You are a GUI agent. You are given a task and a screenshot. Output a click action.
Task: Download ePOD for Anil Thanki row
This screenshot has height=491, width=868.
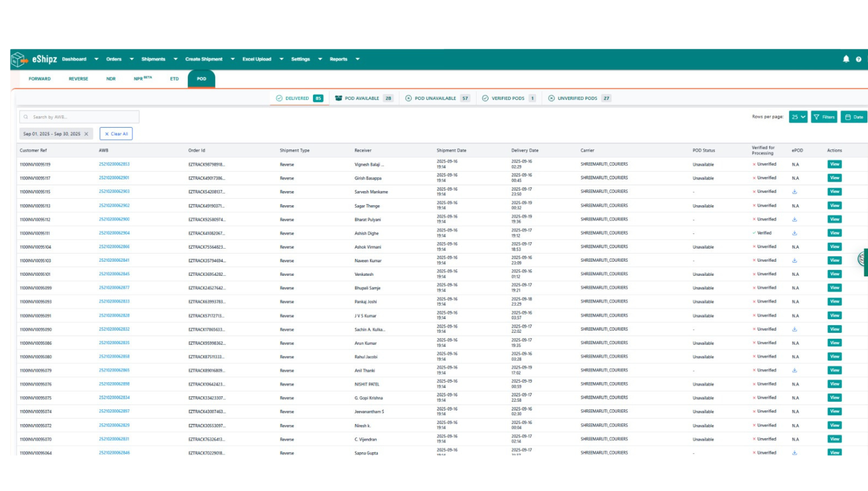coord(794,370)
